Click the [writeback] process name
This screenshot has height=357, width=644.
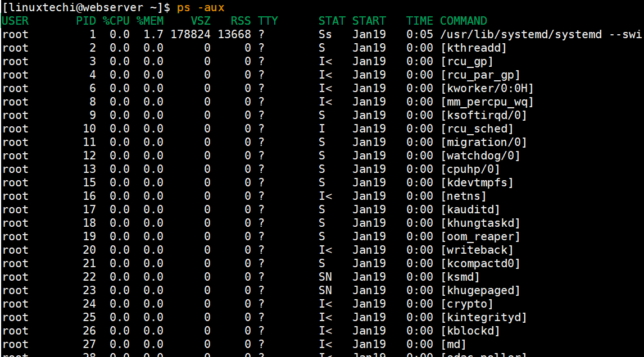pyautogui.click(x=477, y=250)
